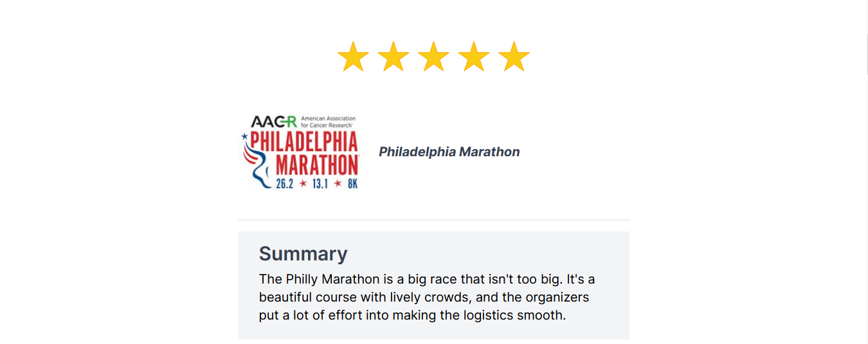Screen dimensions: 868x344
Task: Select the fifth and last rating star
Action: (x=514, y=57)
